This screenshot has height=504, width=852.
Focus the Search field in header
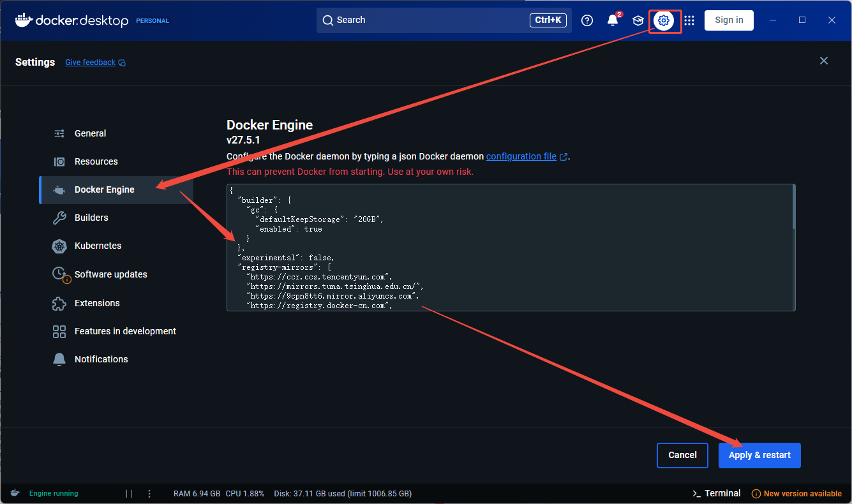444,20
